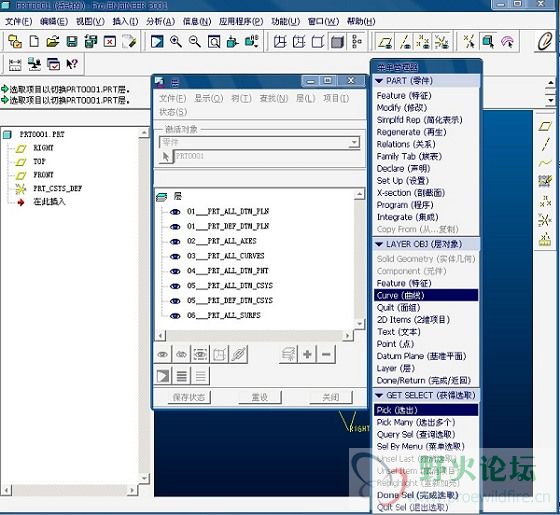Image resolution: width=560 pixels, height=515 pixels.
Task: Toggle datum axes display in top toolbar
Action: pyautogui.click(x=405, y=42)
